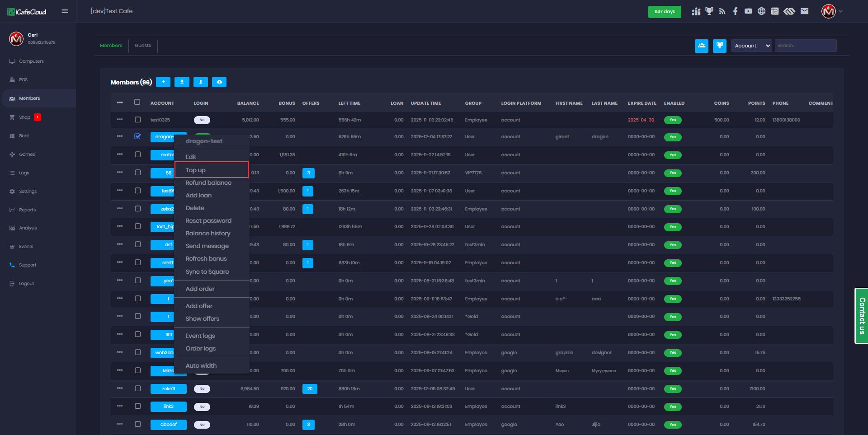Open the three-dots menu for zeka11 row
868x435 pixels.
[119, 388]
